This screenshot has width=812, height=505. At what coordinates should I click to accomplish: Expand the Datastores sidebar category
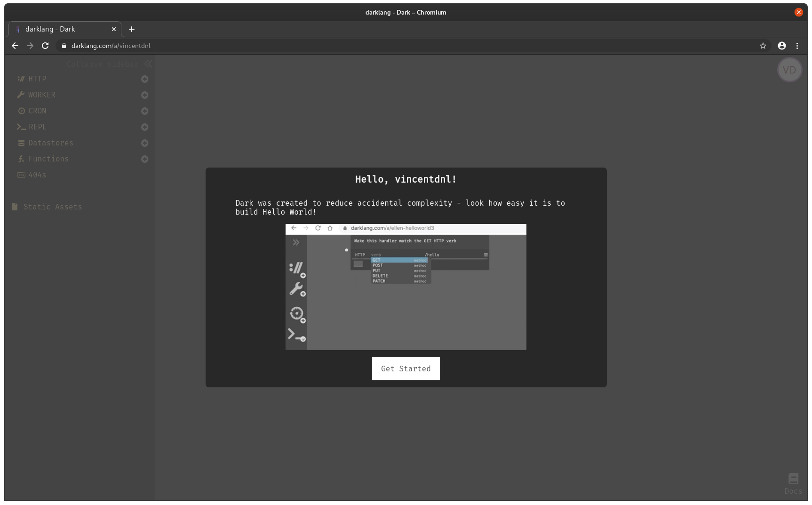point(46,143)
